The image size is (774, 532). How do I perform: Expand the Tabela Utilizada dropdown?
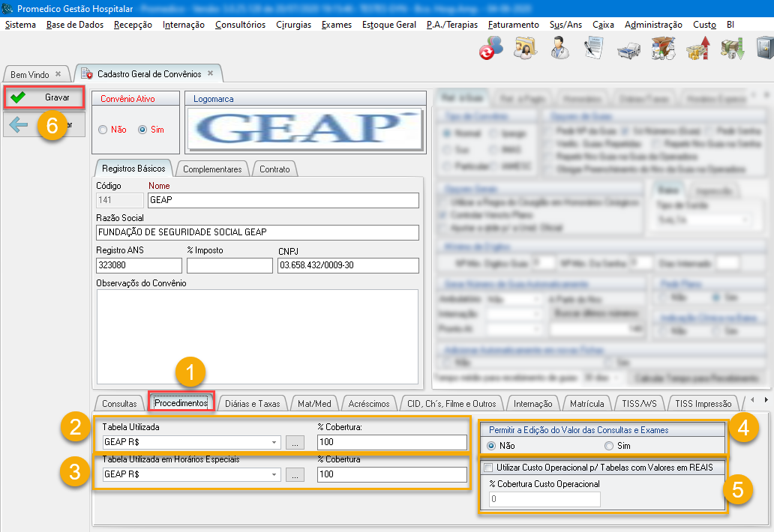[x=275, y=443]
